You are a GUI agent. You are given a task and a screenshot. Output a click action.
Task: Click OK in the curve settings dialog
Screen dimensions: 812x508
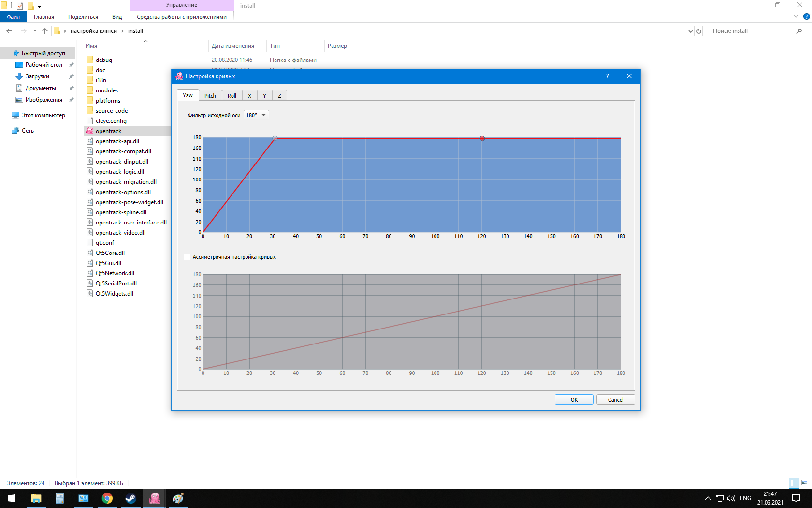tap(574, 400)
